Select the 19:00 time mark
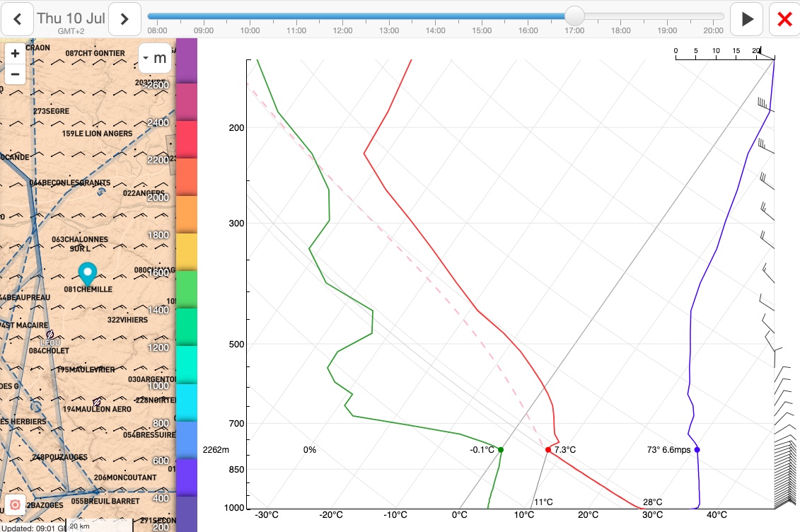 [667, 30]
